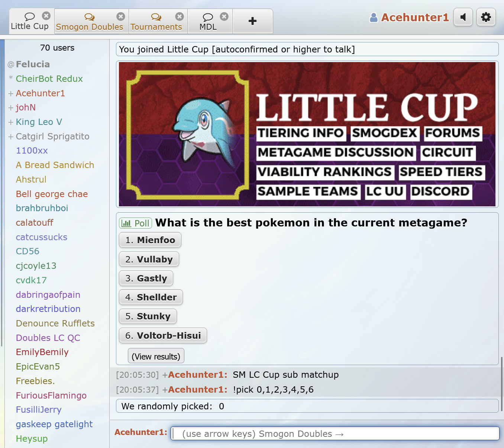
Task: Open the Tournaments tab
Action: pos(156,22)
